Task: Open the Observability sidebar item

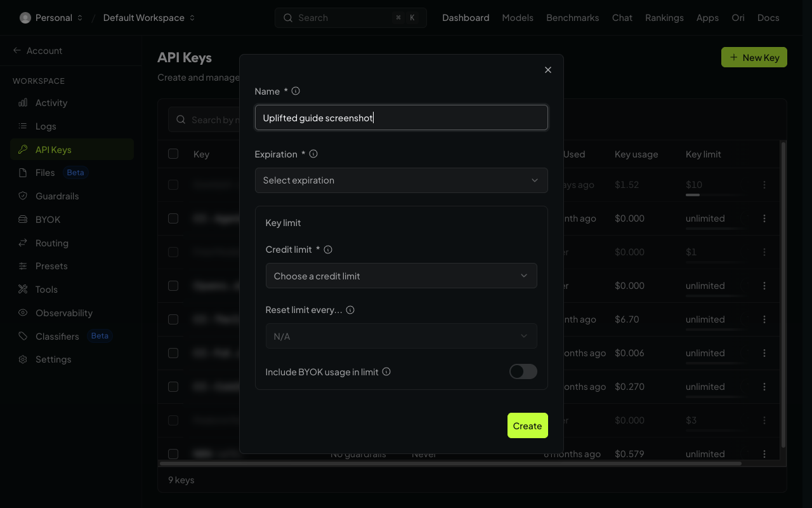Action: click(72, 313)
